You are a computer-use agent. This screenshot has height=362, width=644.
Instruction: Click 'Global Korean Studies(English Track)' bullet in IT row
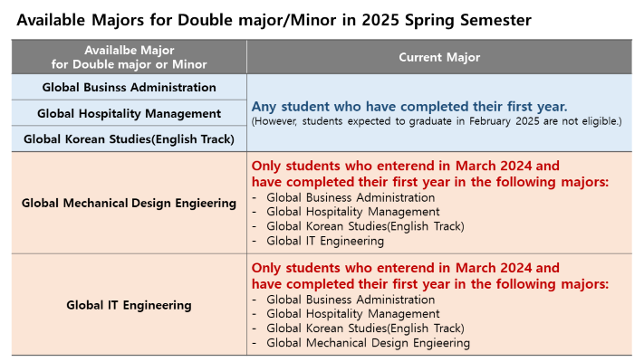365,329
